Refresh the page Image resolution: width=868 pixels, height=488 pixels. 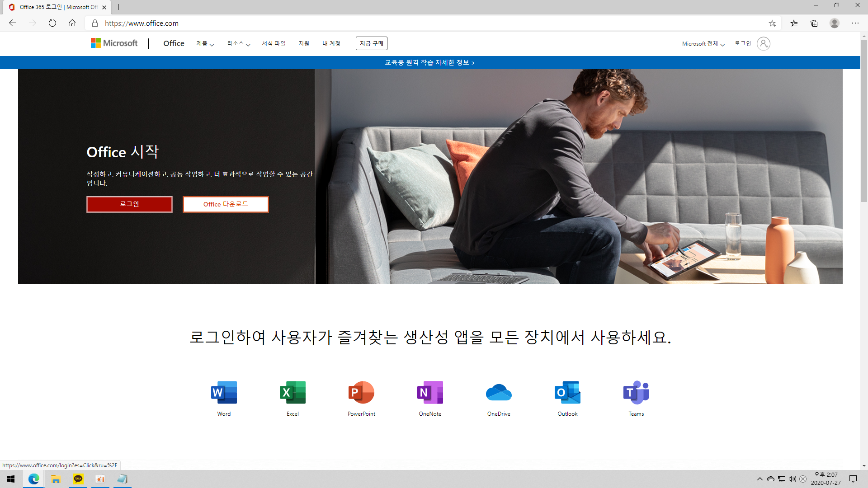point(52,23)
